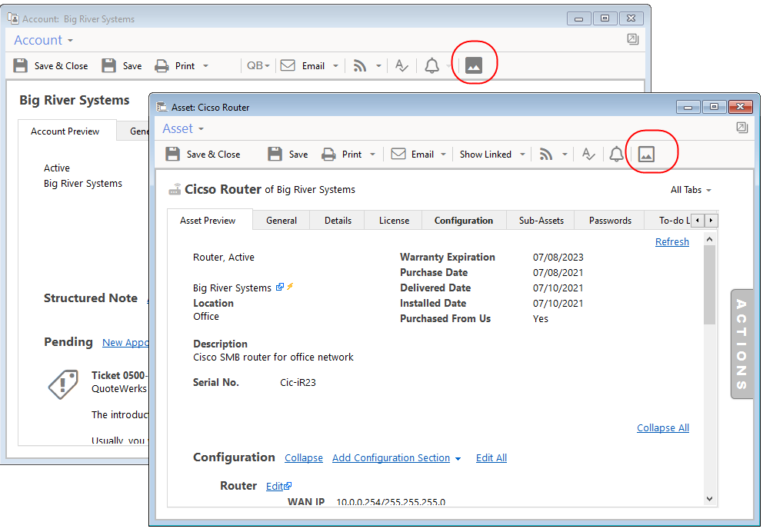Click the RSS feed icon in the Asset toolbar
The width and height of the screenshot is (763, 532).
[546, 155]
